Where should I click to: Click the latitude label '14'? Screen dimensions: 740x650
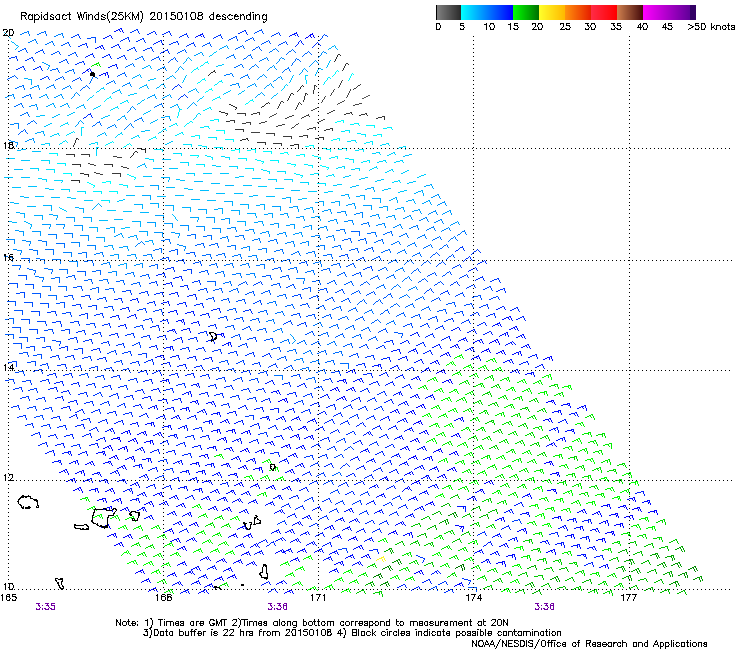point(8,367)
